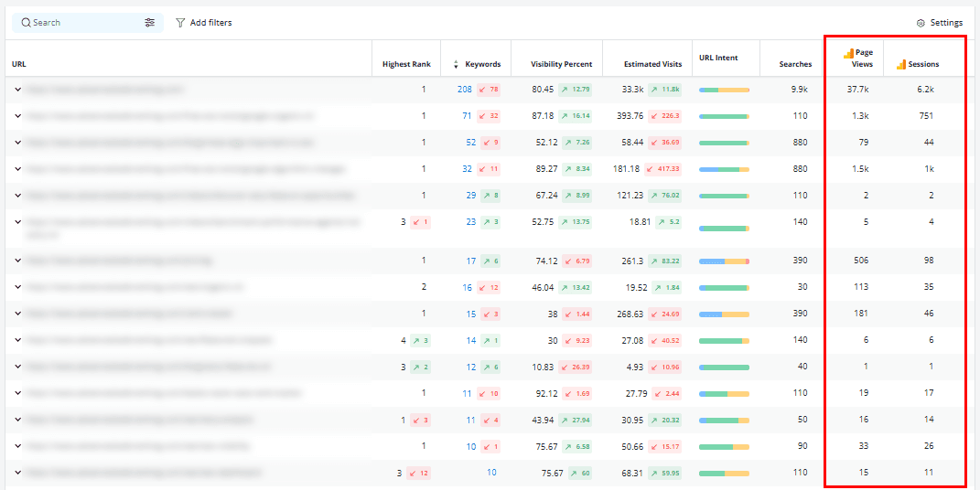
Task: Select the 113 page views value
Action: pyautogui.click(x=862, y=287)
